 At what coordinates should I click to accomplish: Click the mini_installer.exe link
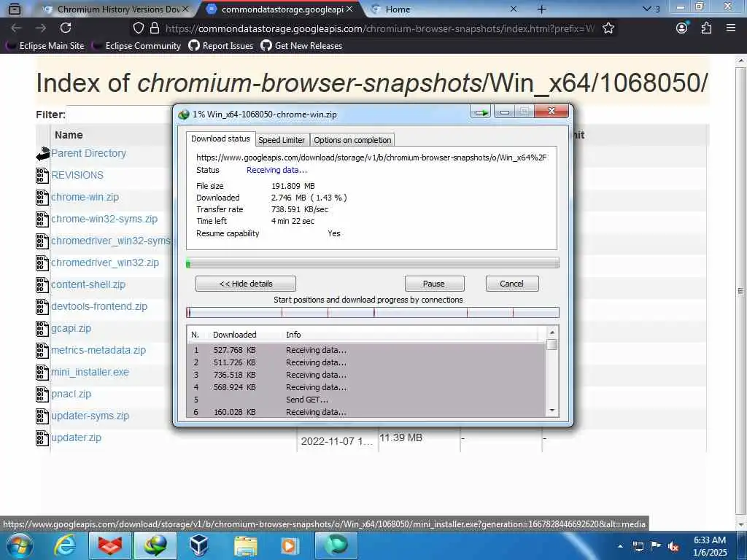(90, 373)
